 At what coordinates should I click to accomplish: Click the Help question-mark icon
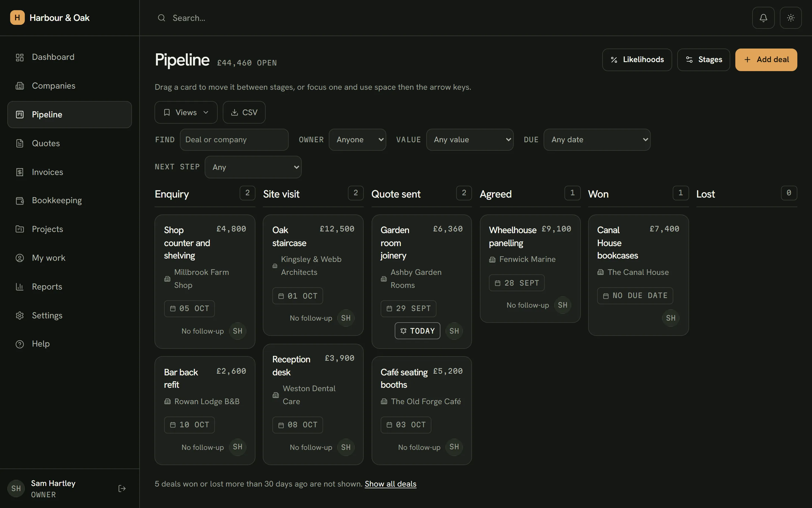point(20,344)
